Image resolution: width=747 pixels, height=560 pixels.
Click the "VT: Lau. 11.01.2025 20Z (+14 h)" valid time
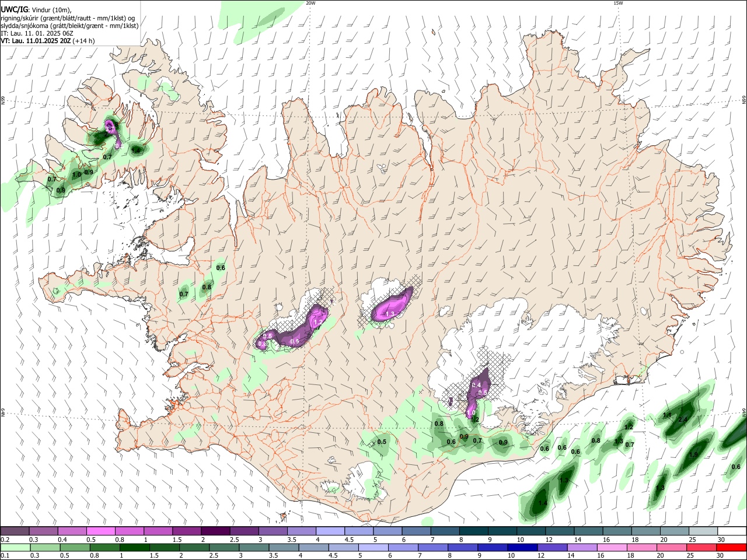(x=48, y=41)
